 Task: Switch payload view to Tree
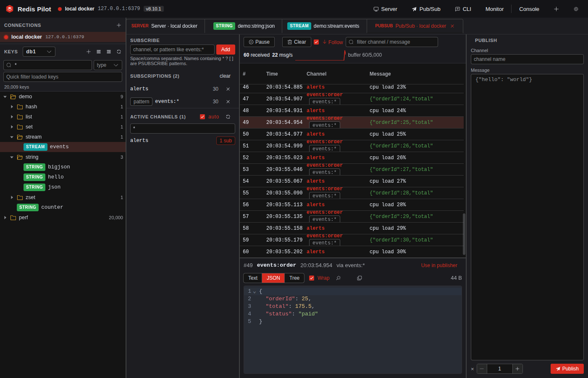point(294,278)
